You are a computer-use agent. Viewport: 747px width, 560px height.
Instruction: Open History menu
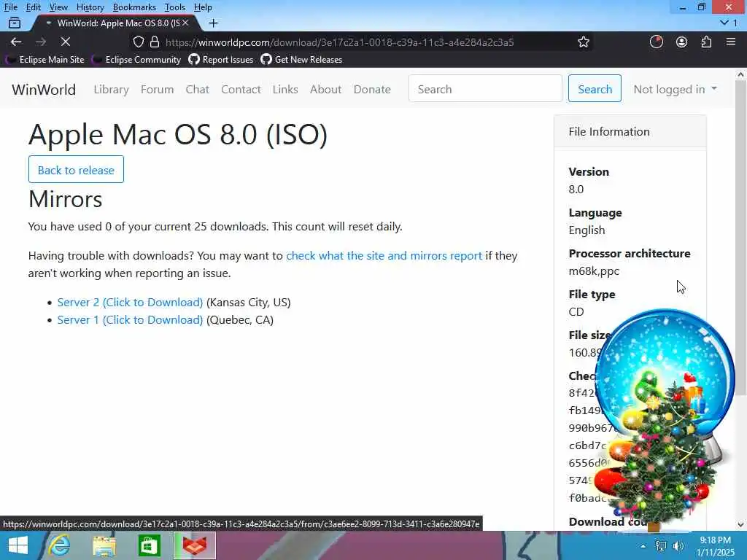click(90, 7)
